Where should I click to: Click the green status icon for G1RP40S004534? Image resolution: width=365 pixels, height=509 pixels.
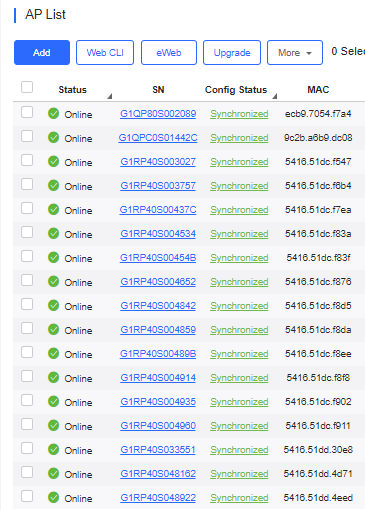[x=53, y=234]
